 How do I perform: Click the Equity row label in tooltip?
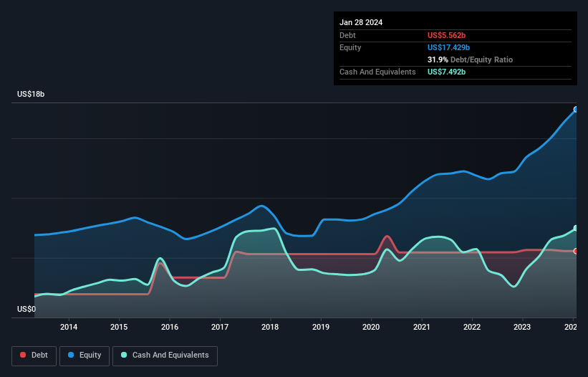point(350,47)
